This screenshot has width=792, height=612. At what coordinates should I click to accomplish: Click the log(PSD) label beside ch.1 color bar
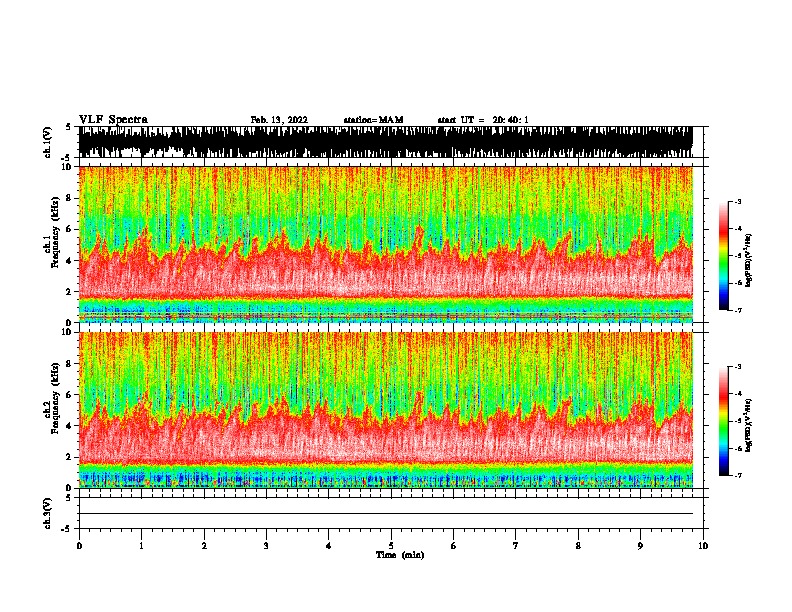click(749, 260)
